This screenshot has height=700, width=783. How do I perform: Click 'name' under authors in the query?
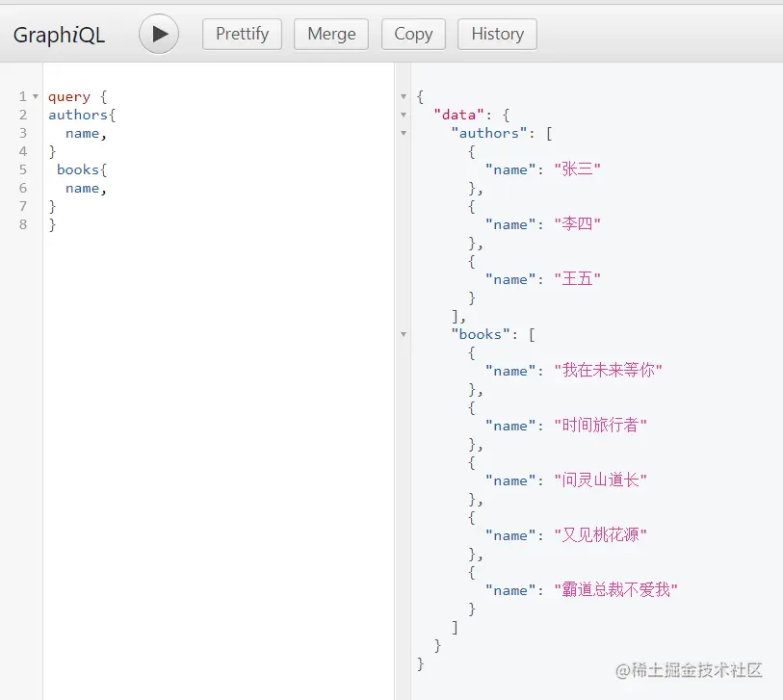(x=83, y=133)
